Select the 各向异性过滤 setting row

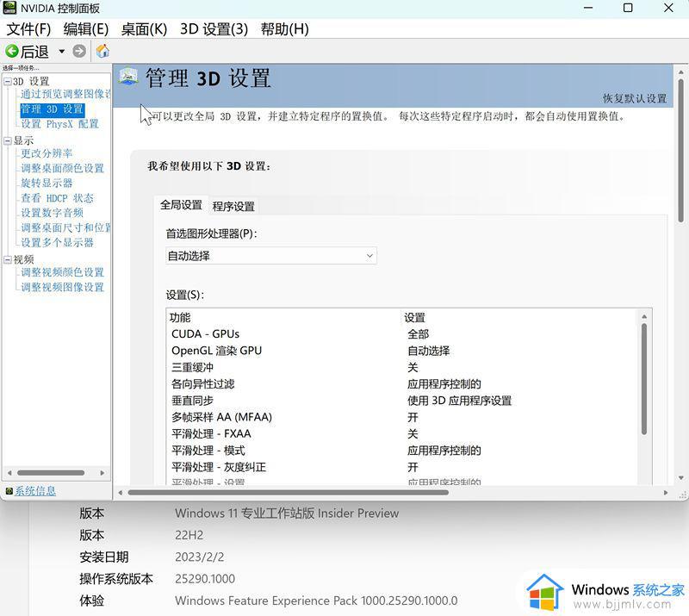click(402, 384)
